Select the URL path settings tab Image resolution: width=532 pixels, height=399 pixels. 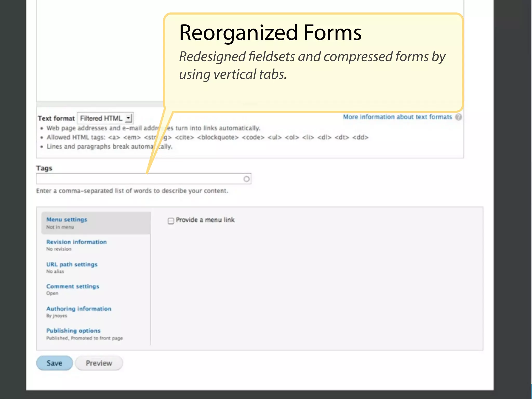72,264
